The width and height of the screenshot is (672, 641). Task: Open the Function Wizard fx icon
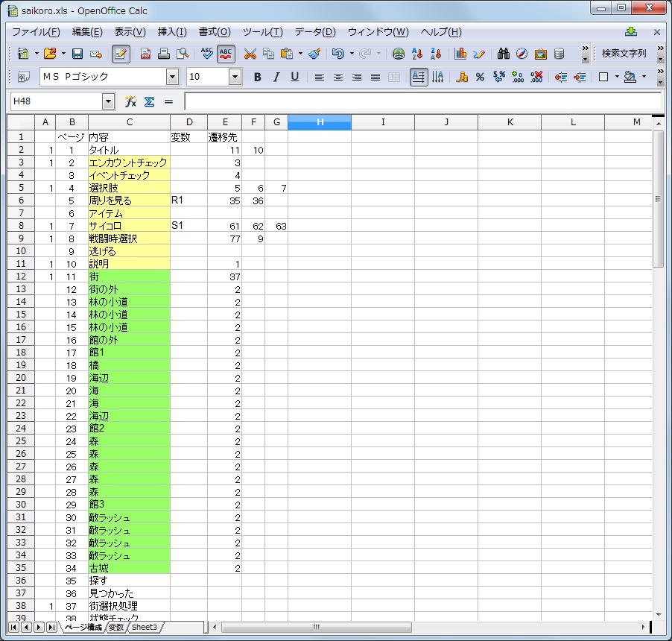tap(130, 101)
